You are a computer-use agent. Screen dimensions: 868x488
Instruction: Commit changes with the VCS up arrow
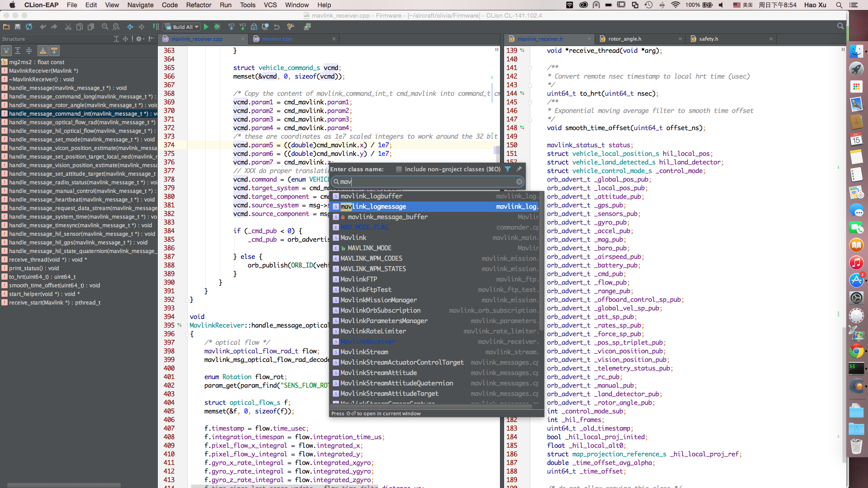(242, 27)
